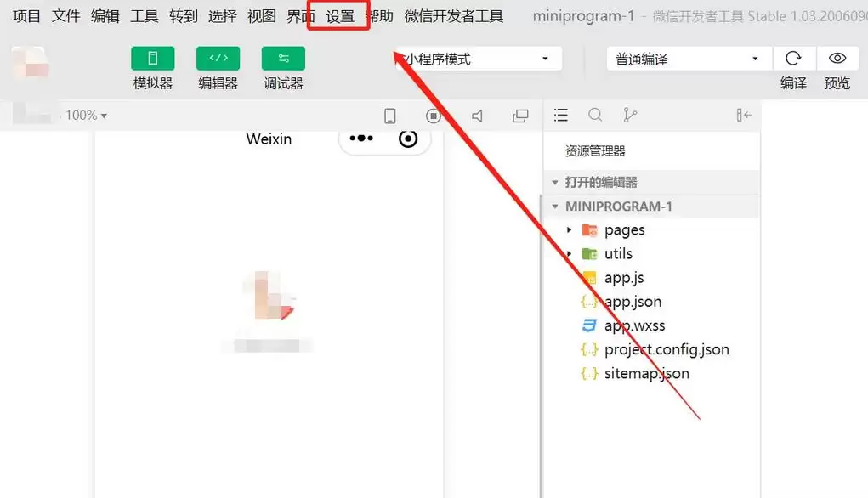Toggle the 调试器 debugger panel button
868x498 pixels.
tap(283, 58)
